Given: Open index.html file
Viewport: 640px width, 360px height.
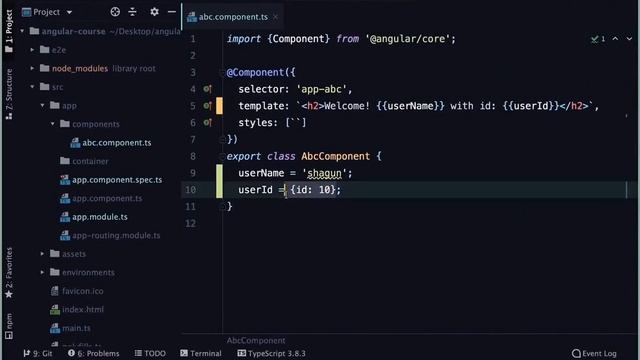Looking at the screenshot, I should [82, 309].
